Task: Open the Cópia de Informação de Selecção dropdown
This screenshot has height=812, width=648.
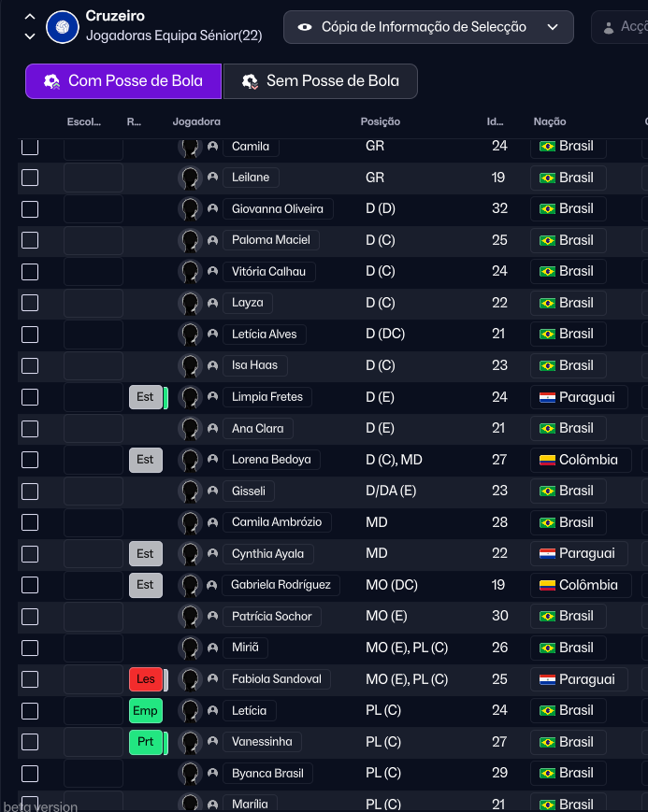Action: (428, 27)
